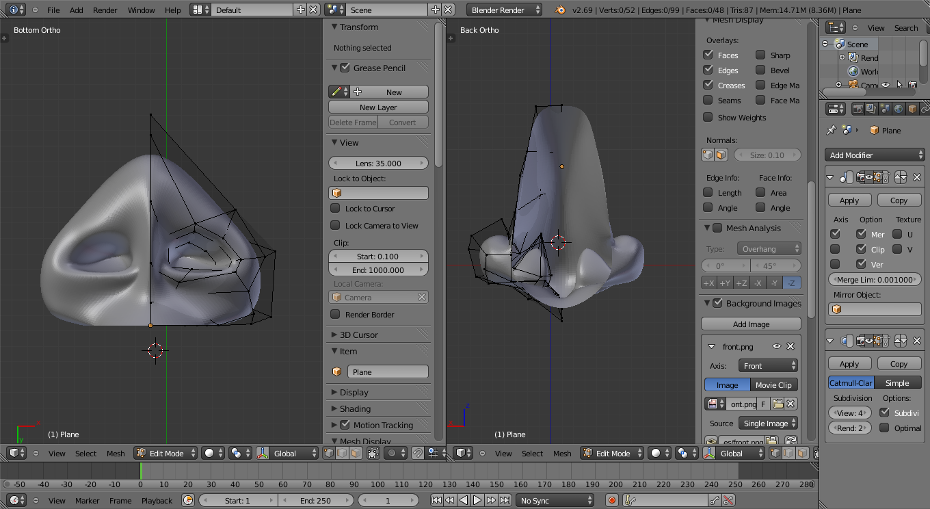The image size is (930, 509).
Task: Open the outliner editor type selector icon
Action: 836,27
